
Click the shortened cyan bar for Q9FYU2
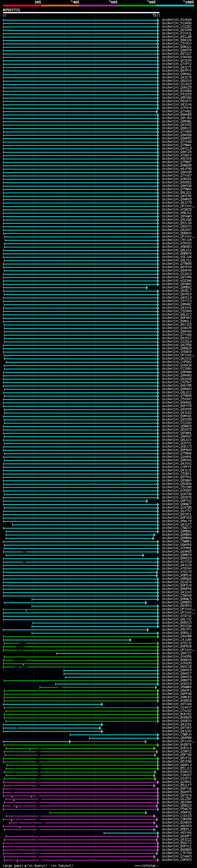75,501
